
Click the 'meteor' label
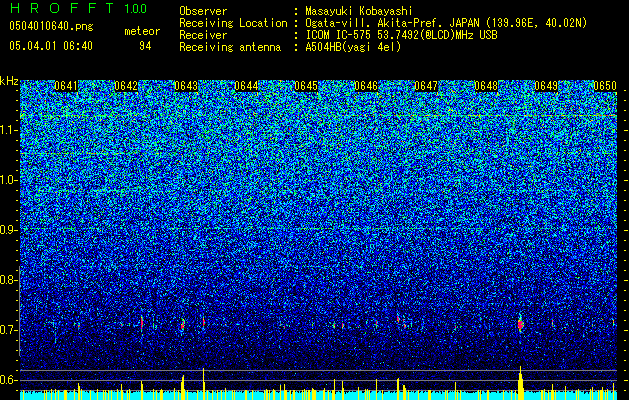pos(142,31)
